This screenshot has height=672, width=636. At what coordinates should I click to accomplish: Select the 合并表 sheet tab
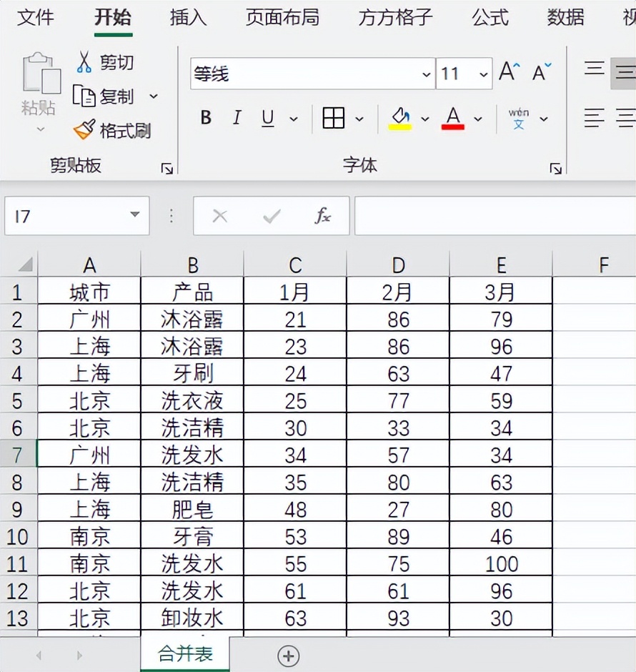point(185,655)
